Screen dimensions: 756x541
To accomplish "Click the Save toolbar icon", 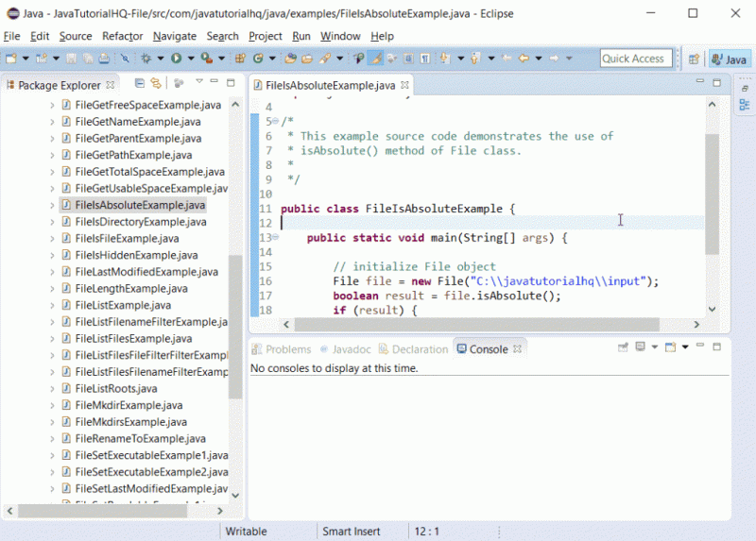I will (x=72, y=59).
